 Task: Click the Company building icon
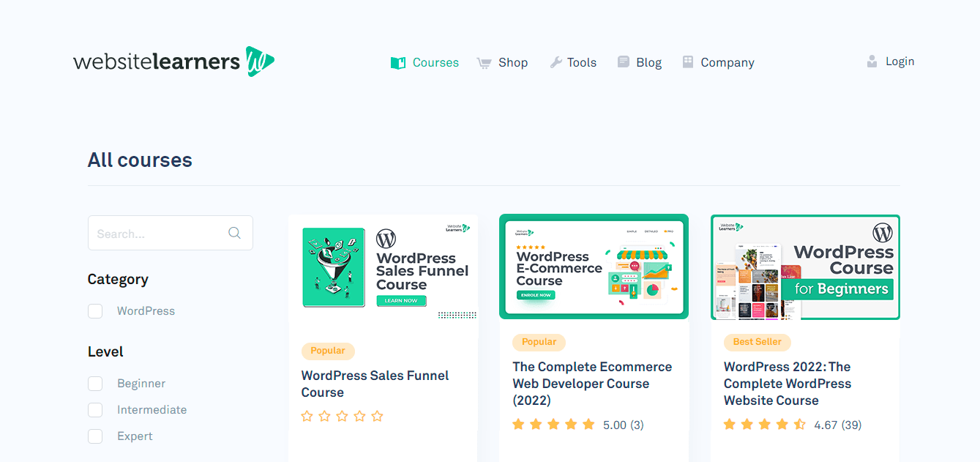point(688,62)
